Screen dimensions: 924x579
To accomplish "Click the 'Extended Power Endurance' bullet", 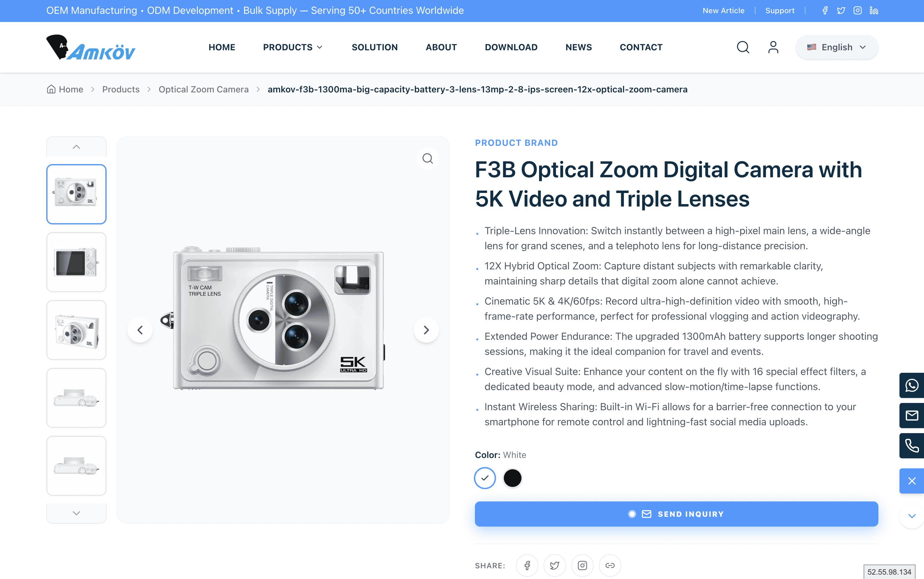I will coord(681,344).
